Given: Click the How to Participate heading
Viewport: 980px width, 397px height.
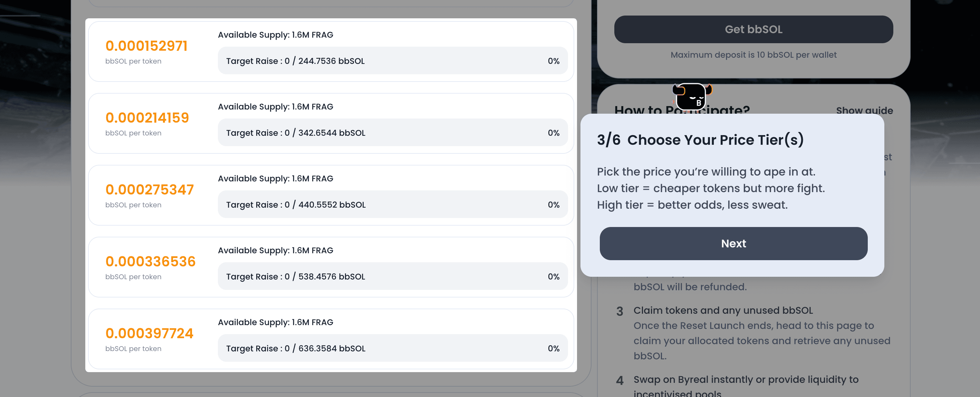Looking at the screenshot, I should pos(682,110).
